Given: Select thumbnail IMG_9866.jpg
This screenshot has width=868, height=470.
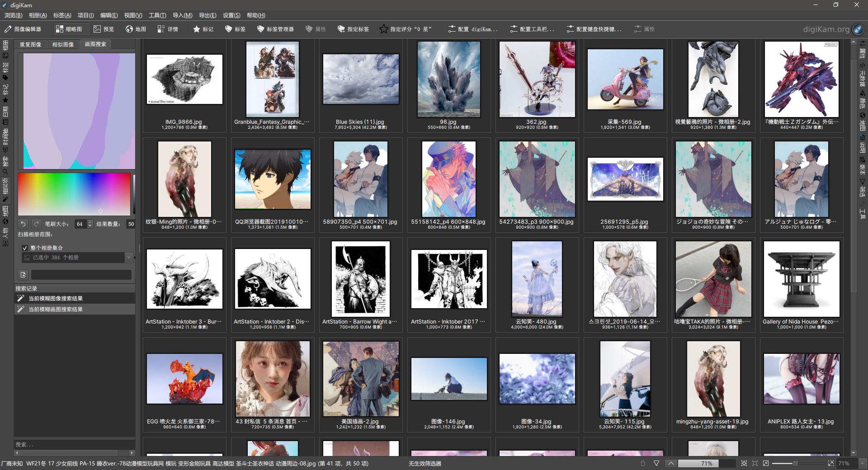Looking at the screenshot, I should 184,86.
